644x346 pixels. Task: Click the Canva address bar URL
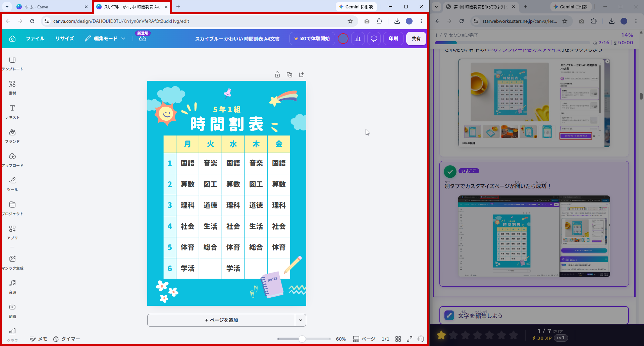tap(121, 21)
